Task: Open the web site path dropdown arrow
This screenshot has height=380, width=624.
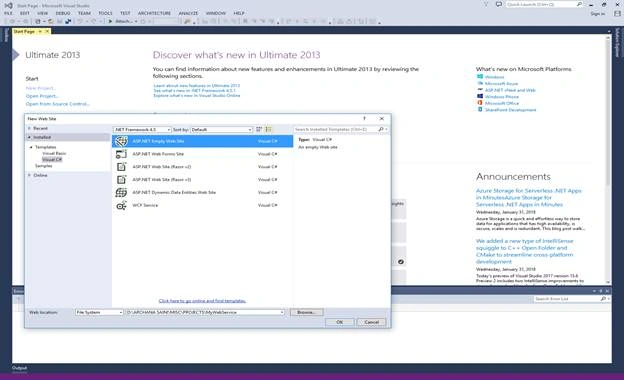Action: point(282,312)
